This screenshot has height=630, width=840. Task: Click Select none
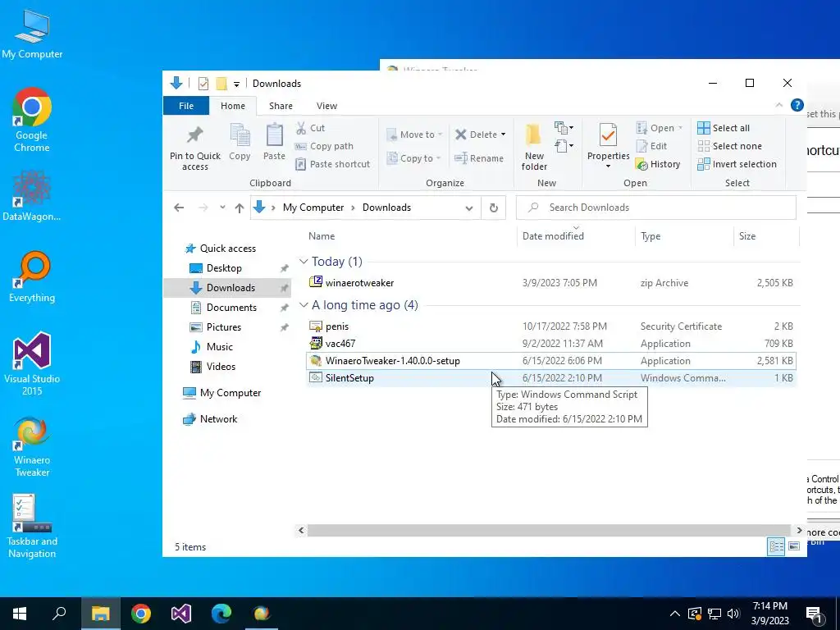(729, 146)
